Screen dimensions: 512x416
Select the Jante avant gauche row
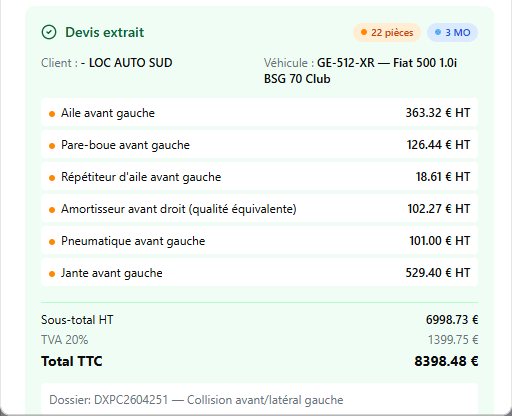[x=259, y=273]
